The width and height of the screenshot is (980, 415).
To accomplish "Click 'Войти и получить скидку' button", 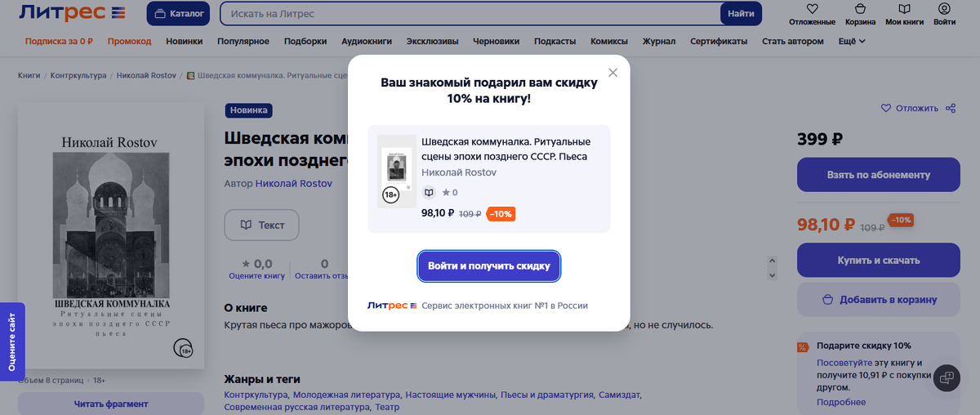I will pyautogui.click(x=489, y=266).
